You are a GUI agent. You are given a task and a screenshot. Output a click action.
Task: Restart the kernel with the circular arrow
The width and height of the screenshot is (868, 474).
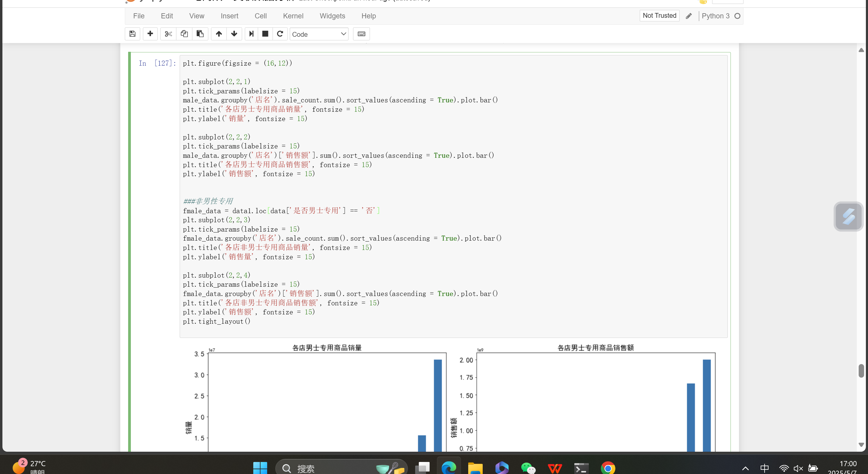[280, 34]
